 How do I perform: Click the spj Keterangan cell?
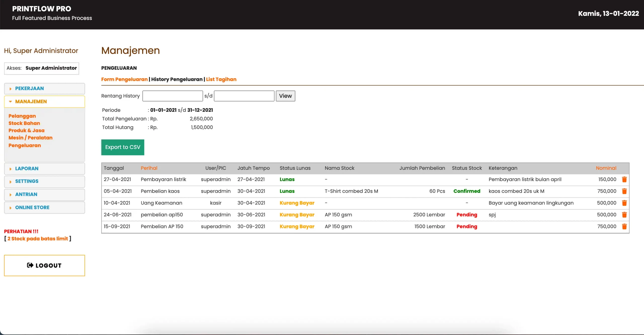[x=492, y=215]
